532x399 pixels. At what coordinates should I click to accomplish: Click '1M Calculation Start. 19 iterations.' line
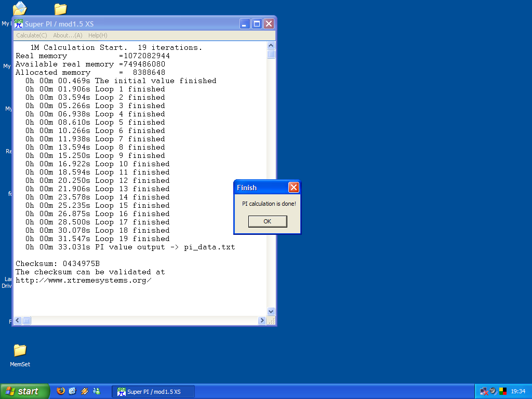tap(116, 47)
